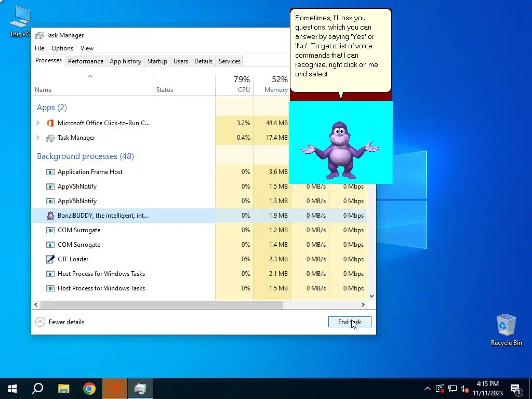The image size is (532, 399).
Task: Switch to the Performance tab
Action: [86, 61]
